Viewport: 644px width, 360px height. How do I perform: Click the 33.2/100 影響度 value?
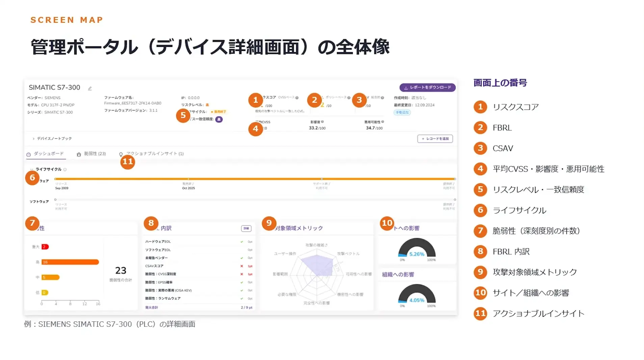[x=317, y=128]
